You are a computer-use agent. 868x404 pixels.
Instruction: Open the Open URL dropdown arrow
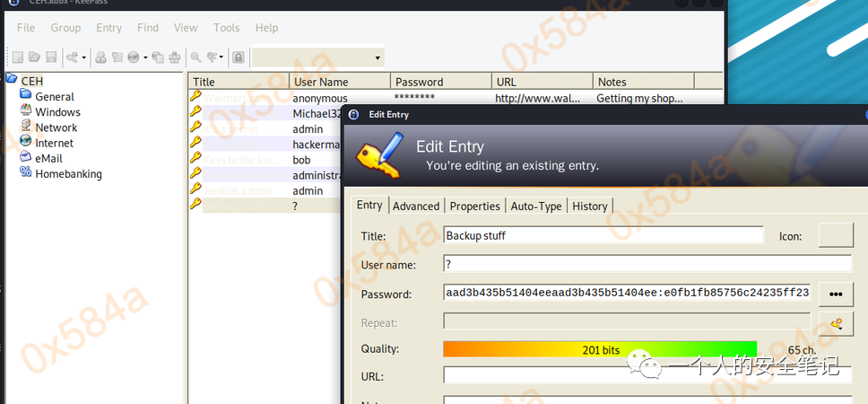click(x=145, y=57)
